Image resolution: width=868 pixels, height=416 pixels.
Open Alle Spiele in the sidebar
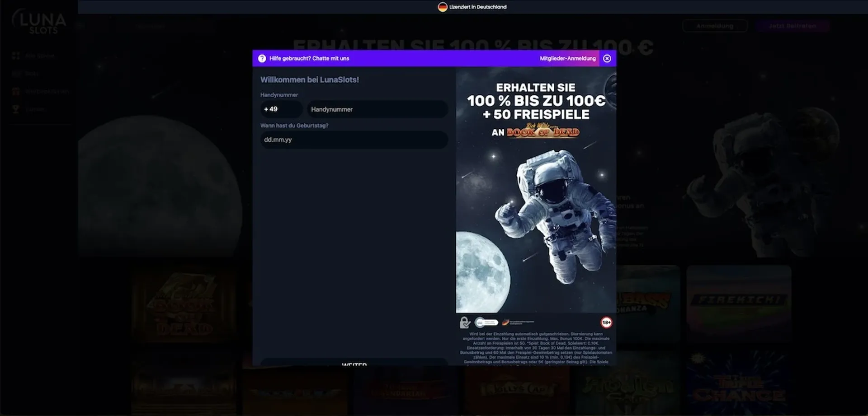click(x=33, y=56)
